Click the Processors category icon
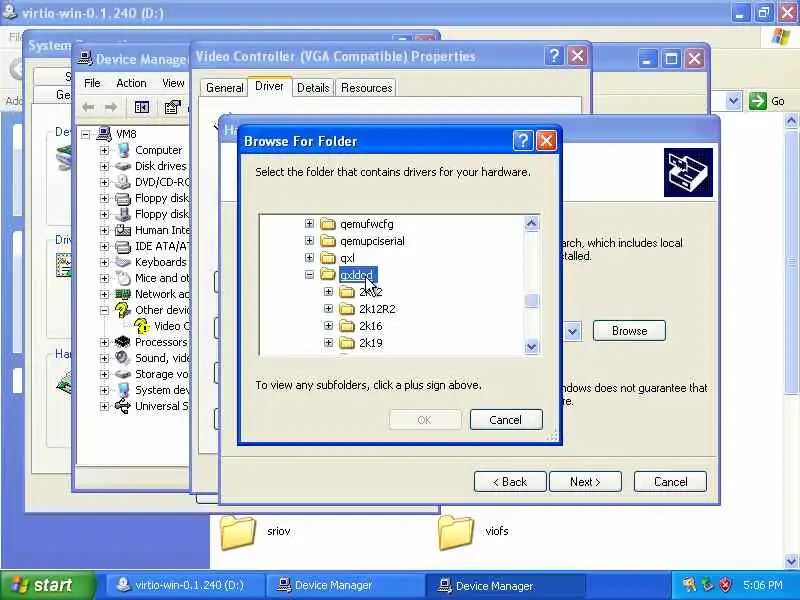 123,342
